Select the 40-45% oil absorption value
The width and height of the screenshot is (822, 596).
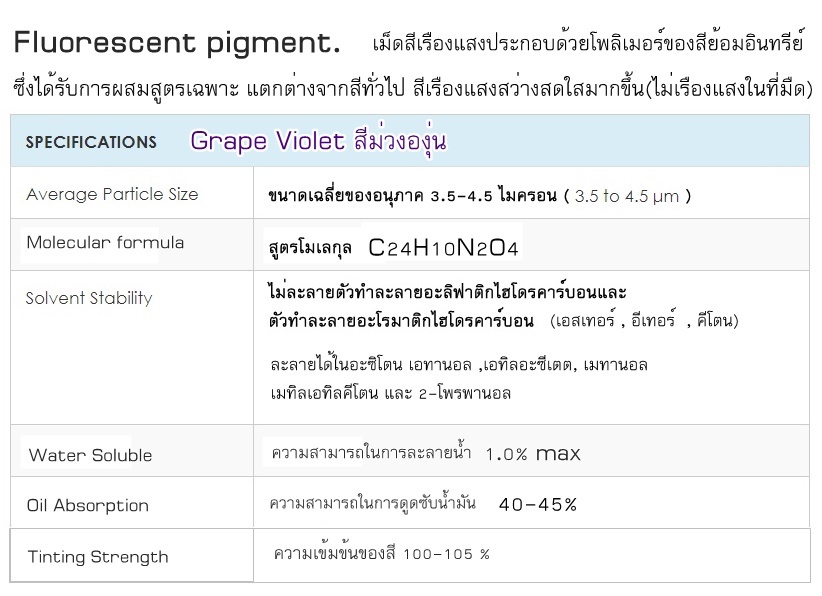click(x=538, y=505)
